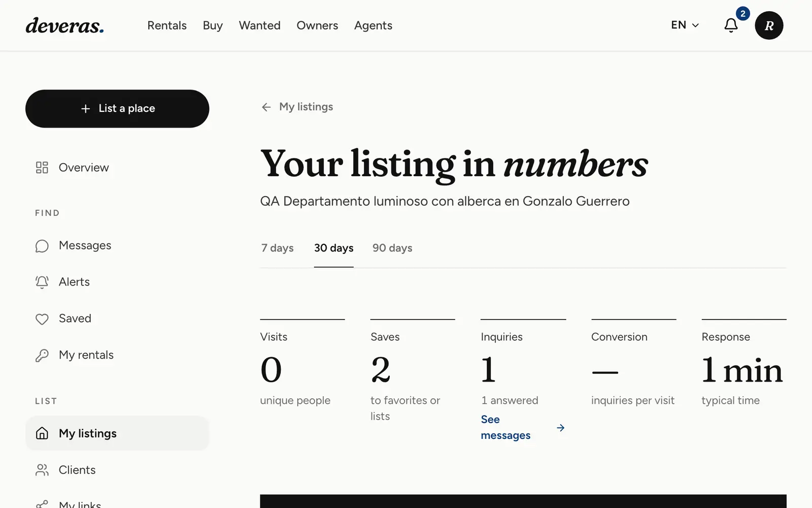
Task: Click the back arrow beside My listings
Action: point(266,107)
